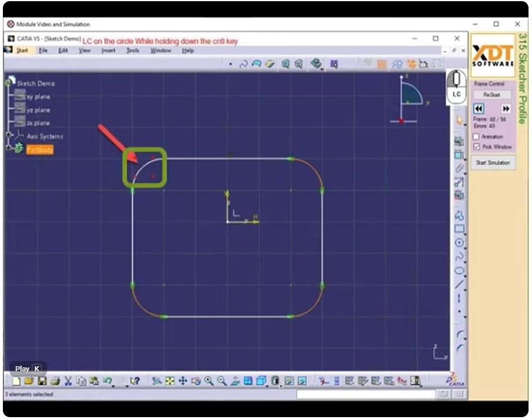Open the Line tool dropdown arrow

coord(465,290)
